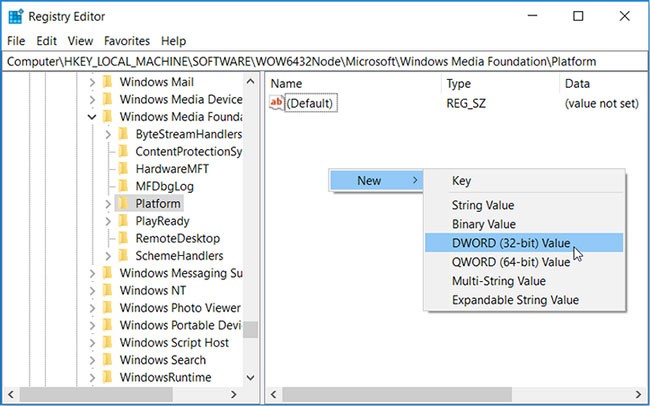Click the registry path address bar
This screenshot has width=650, height=406.
click(325, 61)
